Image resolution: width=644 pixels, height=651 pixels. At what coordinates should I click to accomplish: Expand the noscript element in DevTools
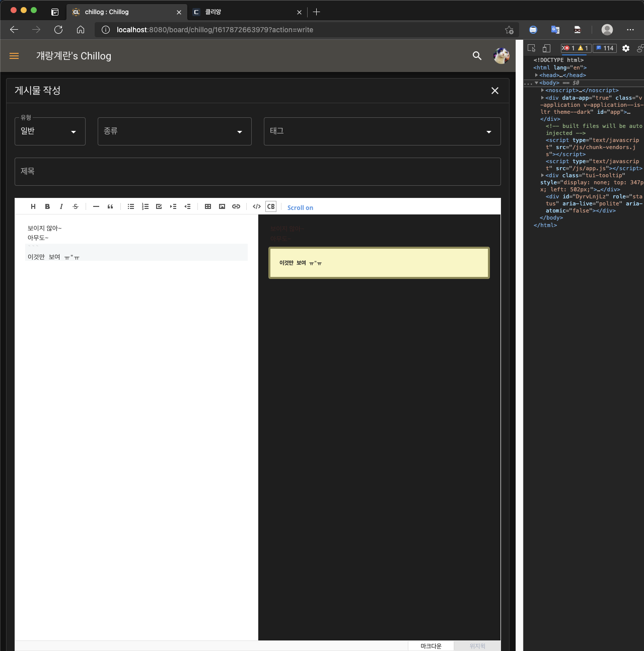click(x=542, y=90)
